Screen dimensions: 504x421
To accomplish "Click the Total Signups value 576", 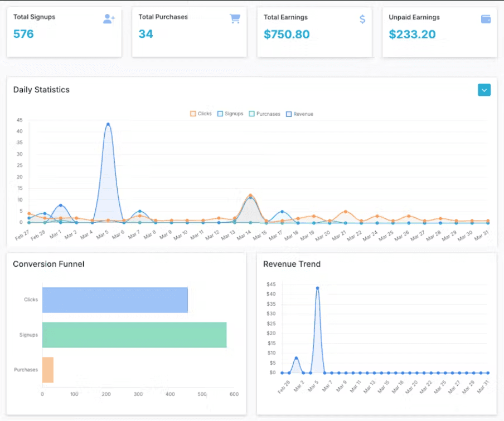I will coord(23,34).
